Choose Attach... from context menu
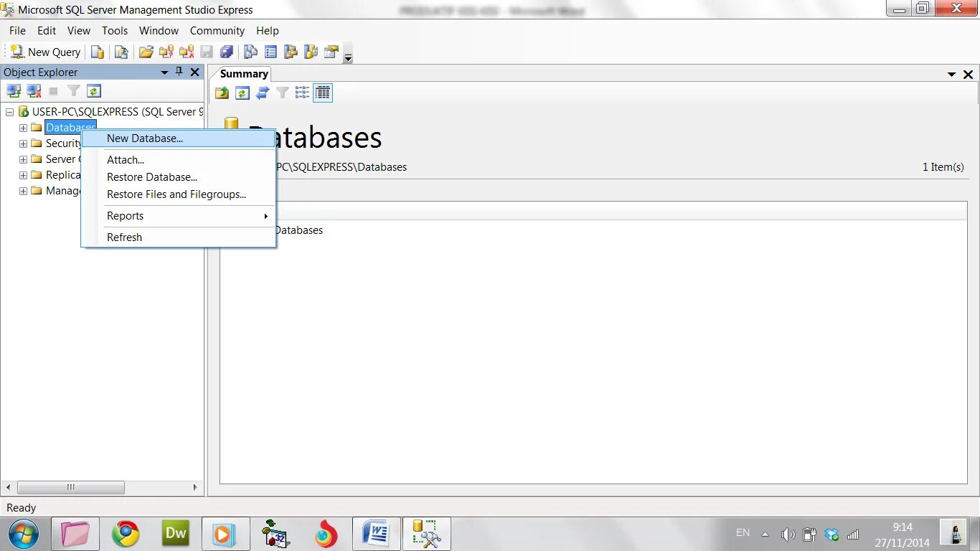980x551 pixels. click(x=179, y=160)
